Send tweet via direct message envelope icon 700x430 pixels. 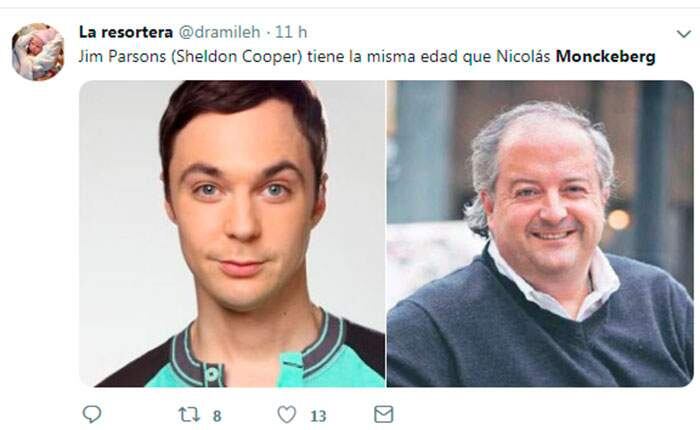click(383, 414)
